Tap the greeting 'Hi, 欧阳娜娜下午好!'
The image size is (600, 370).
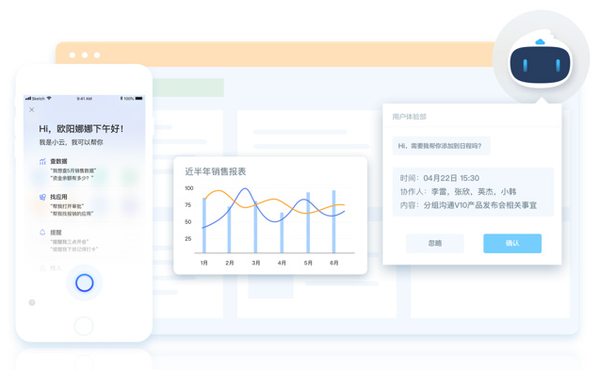[81, 129]
